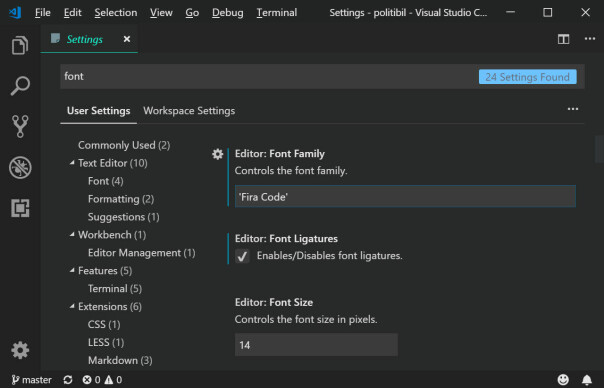
Task: Select Editor Management (1) in tree
Action: [x=141, y=253]
